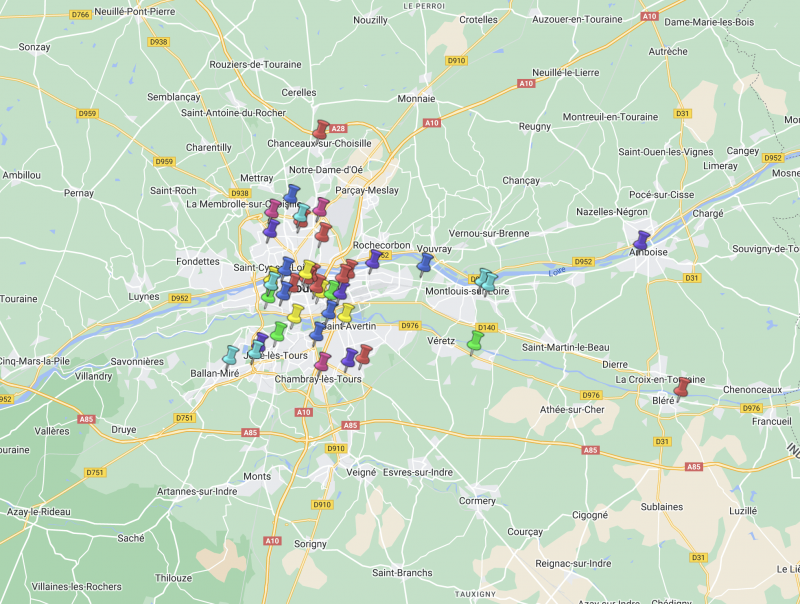Click the red pin at Chanceaux-sur-Choisille
This screenshot has width=800, height=604.
click(321, 129)
